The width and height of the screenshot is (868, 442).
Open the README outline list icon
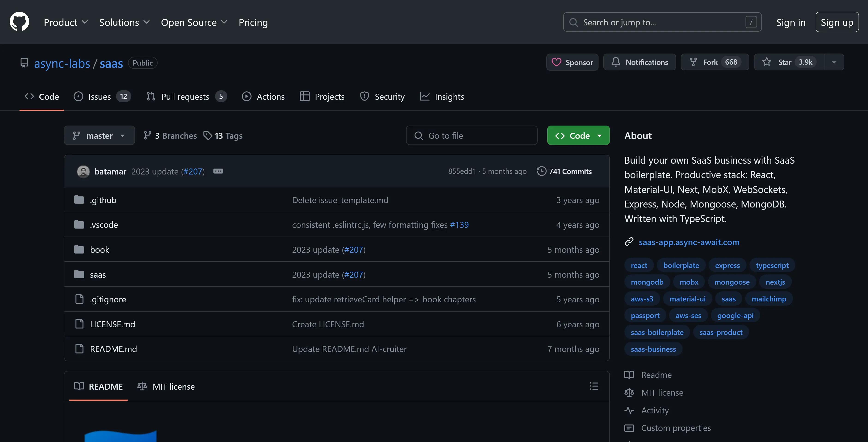594,386
